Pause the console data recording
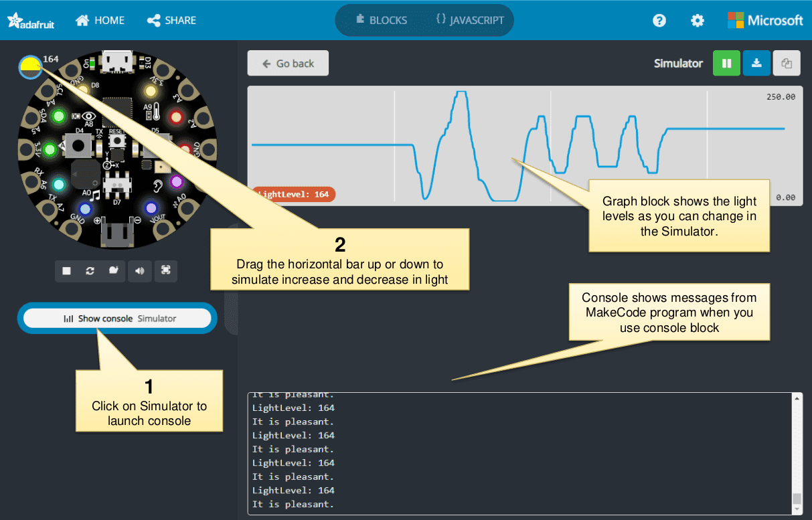This screenshot has height=520, width=812. 726,64
